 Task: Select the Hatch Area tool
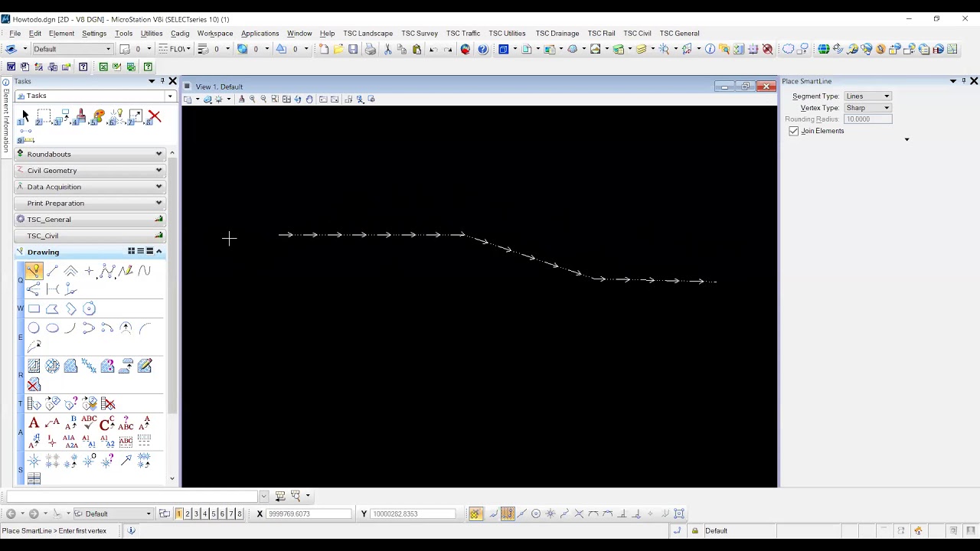click(x=34, y=367)
